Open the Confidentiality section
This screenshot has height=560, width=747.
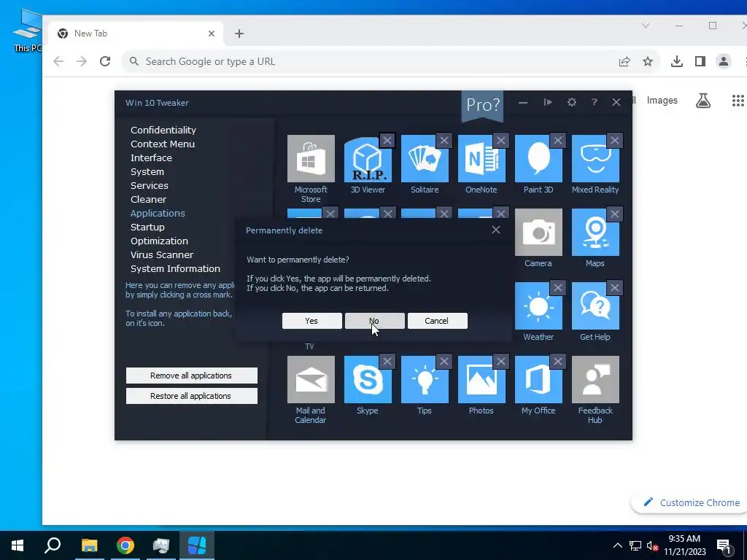(163, 130)
